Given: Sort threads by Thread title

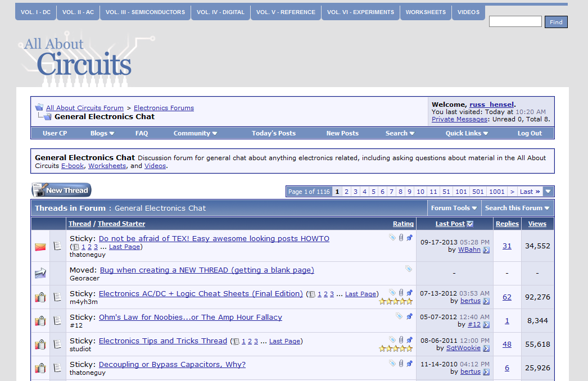Looking at the screenshot, I should (79, 224).
